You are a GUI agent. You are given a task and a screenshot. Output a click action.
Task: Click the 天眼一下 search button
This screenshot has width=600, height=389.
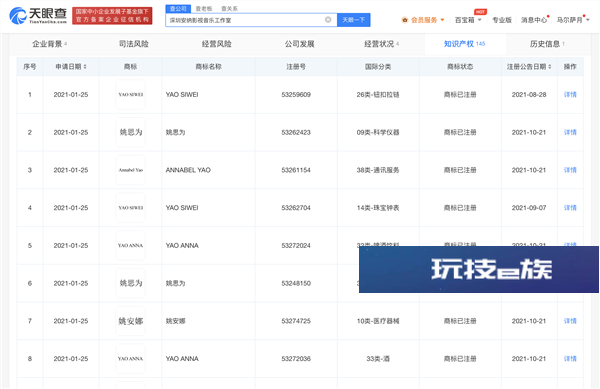coord(354,20)
